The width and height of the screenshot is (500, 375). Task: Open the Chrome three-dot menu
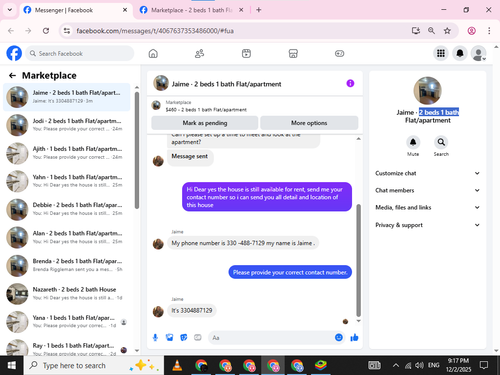click(489, 31)
